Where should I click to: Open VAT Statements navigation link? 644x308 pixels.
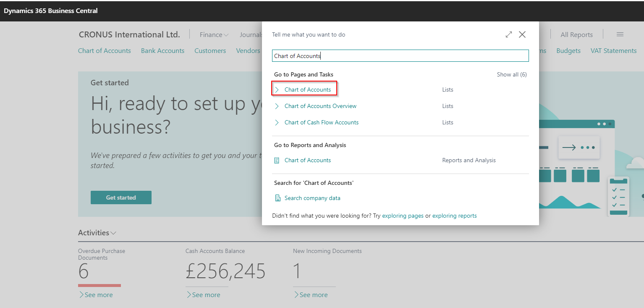614,51
